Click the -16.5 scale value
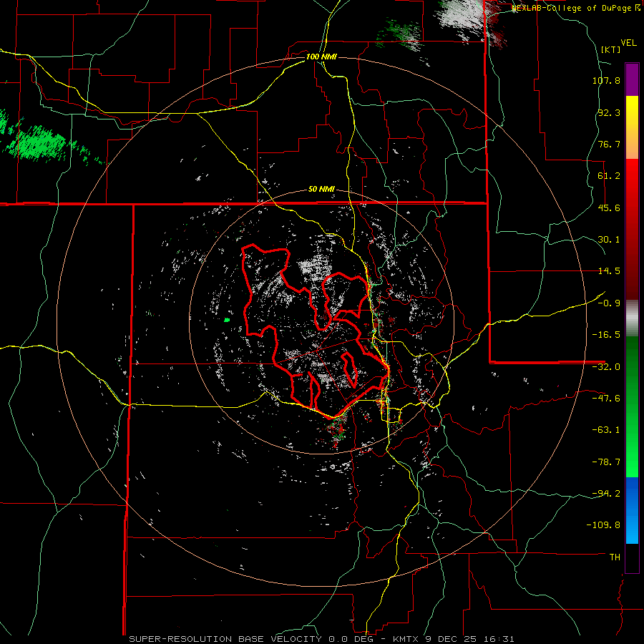This screenshot has height=644, width=644. point(606,335)
